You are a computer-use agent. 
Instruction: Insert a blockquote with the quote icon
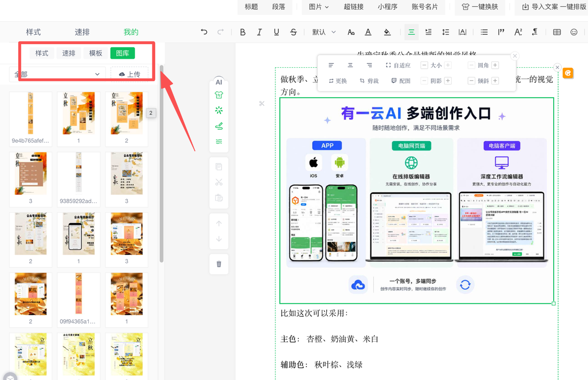point(501,32)
